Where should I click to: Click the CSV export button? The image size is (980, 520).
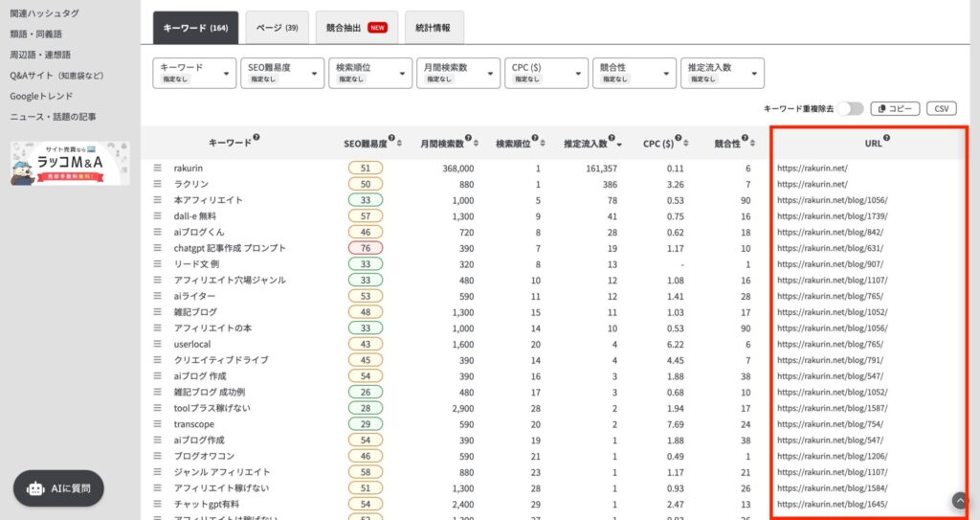(942, 108)
